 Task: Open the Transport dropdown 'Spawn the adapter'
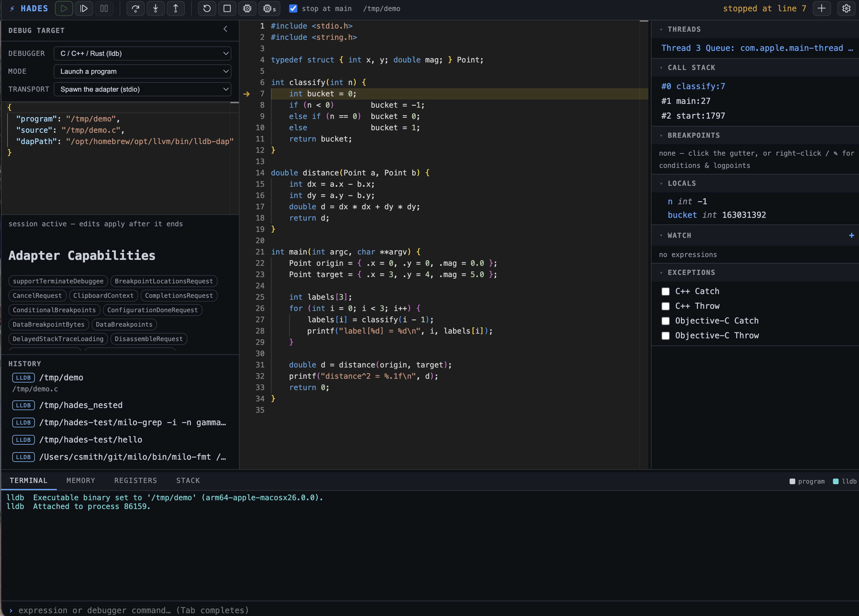coord(143,89)
